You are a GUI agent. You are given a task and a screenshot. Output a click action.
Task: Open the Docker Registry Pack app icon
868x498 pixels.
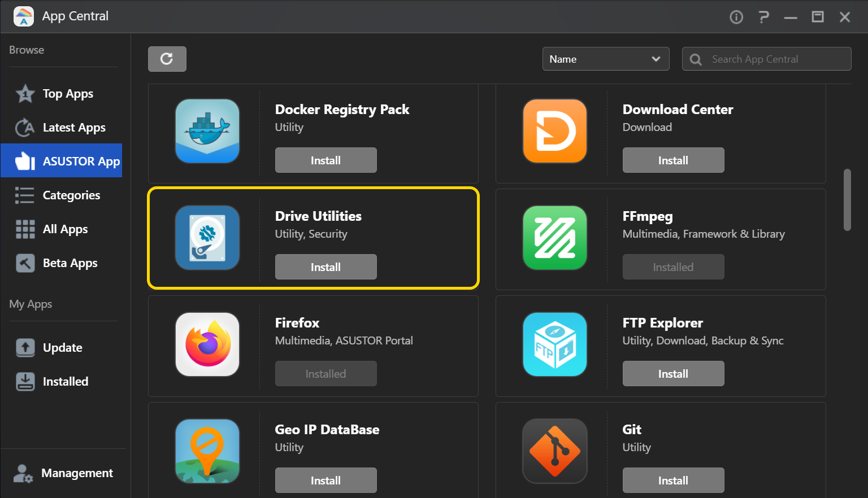(x=207, y=131)
